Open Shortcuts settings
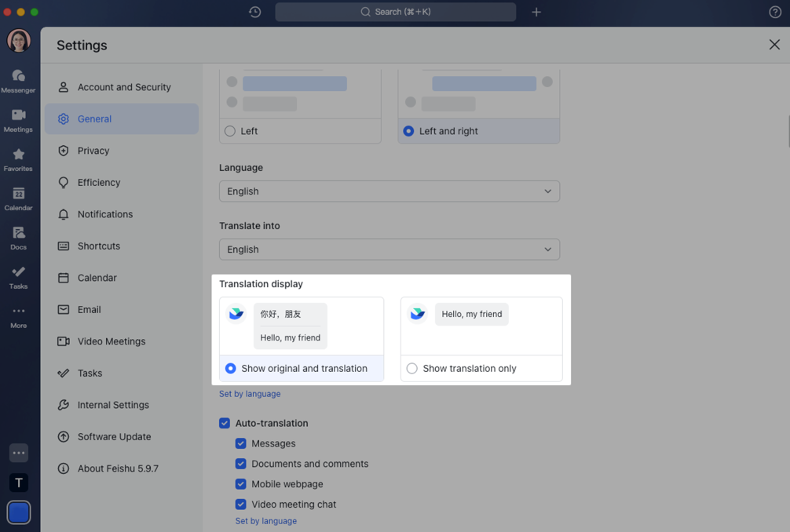Image resolution: width=790 pixels, height=532 pixels. (x=122, y=246)
